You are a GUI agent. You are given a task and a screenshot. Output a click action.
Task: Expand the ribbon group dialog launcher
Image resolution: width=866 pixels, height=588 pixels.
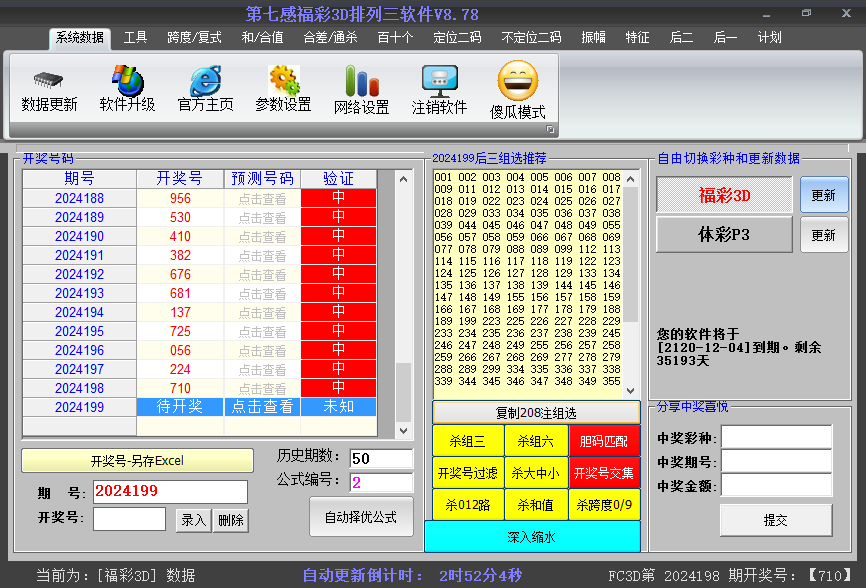pyautogui.click(x=550, y=129)
